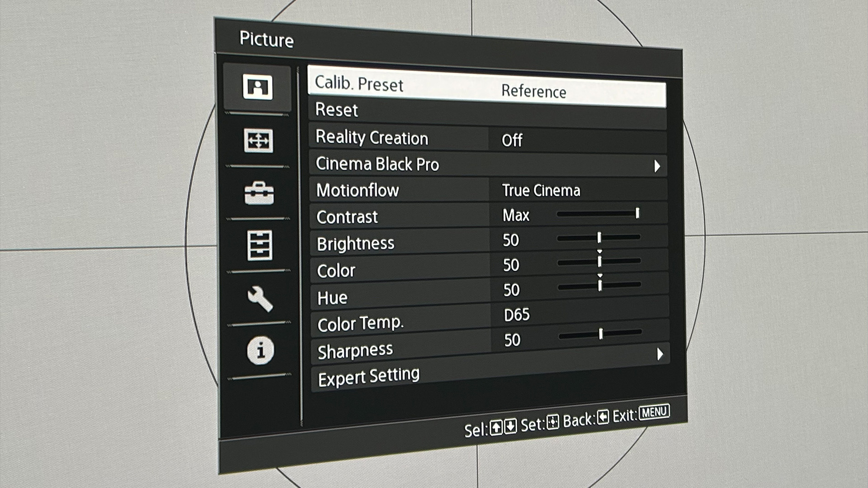Select the Picture settings icon in sidebar
The image size is (868, 488).
257,87
